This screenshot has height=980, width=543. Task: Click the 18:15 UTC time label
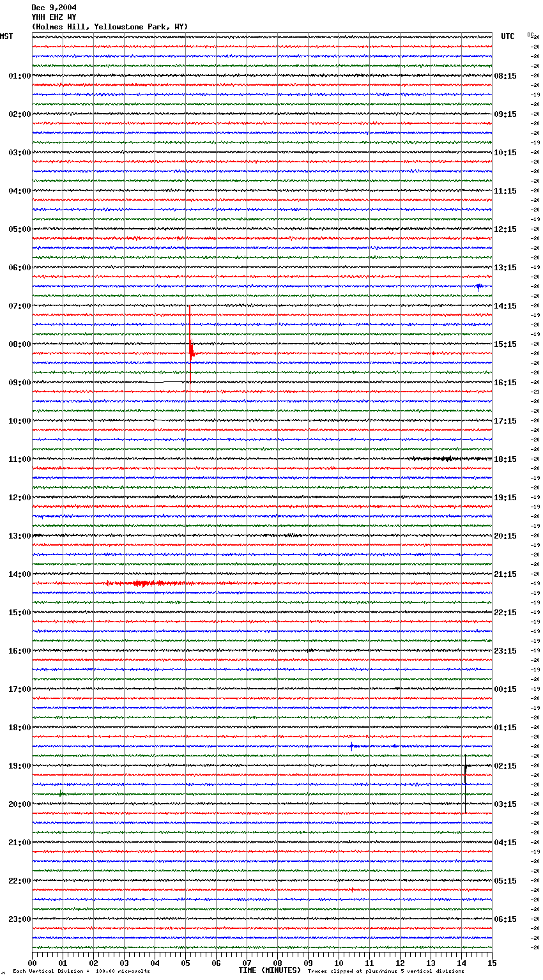(x=505, y=459)
